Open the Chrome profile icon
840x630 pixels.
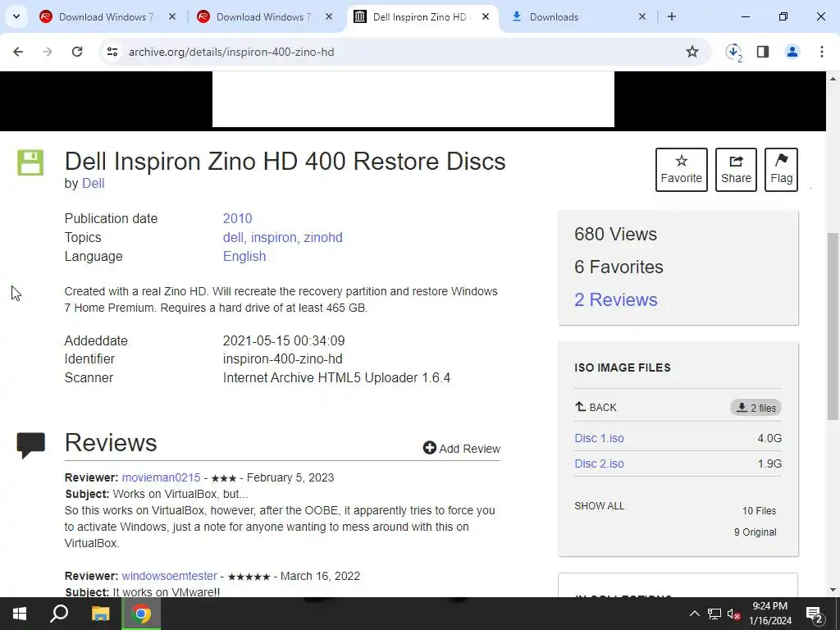click(x=792, y=52)
